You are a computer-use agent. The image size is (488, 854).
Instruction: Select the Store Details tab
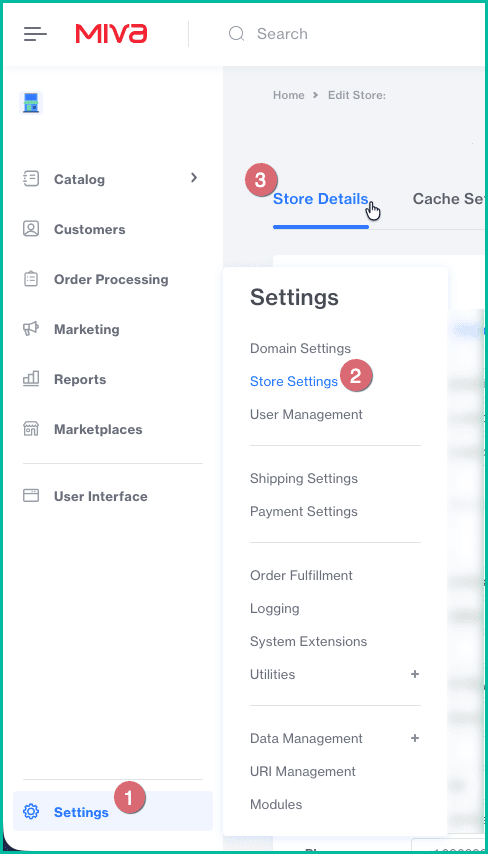321,199
